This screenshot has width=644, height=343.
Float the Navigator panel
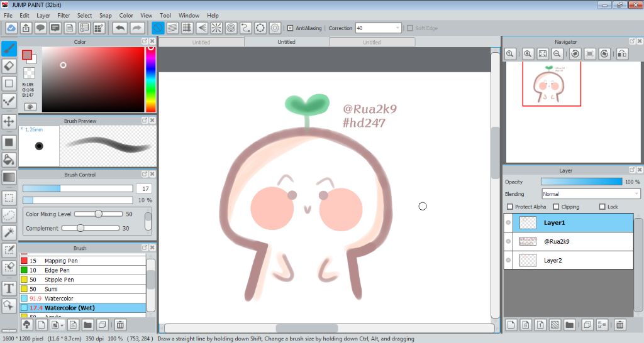click(x=632, y=41)
